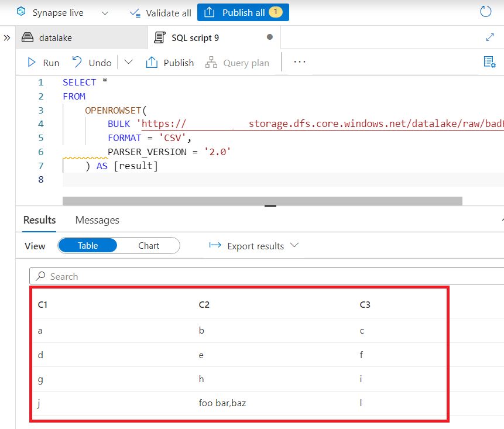Click the [result] alias on line 7
This screenshot has height=429, width=504.
pyautogui.click(x=136, y=166)
